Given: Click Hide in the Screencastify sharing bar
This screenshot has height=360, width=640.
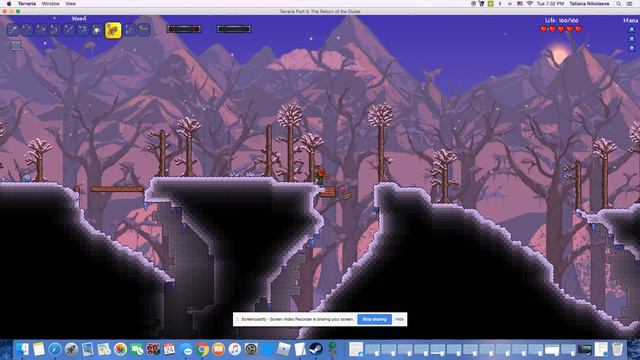Looking at the screenshot, I should coord(400,319).
